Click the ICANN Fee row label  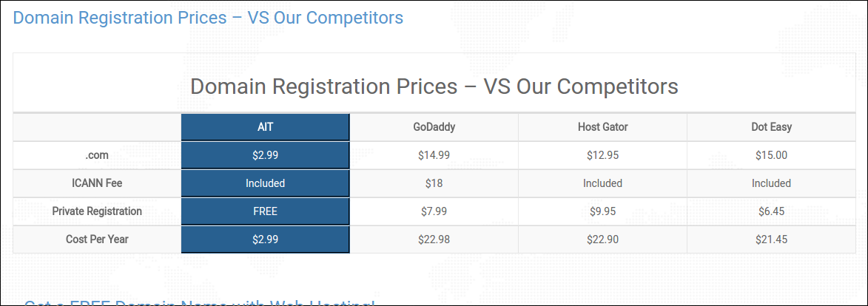(97, 183)
